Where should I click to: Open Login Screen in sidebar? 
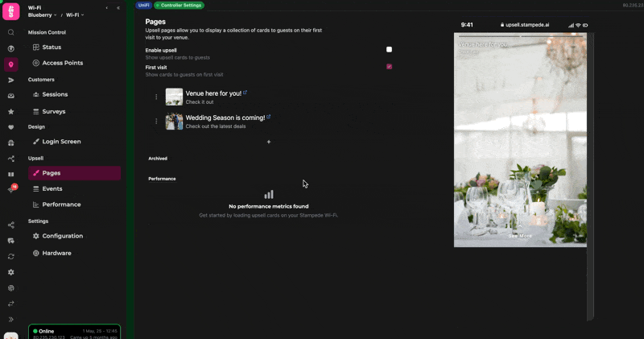pos(61,142)
